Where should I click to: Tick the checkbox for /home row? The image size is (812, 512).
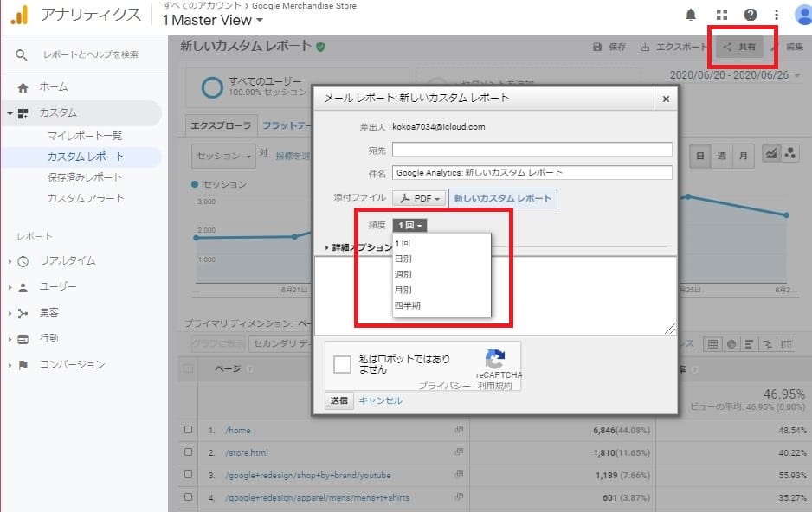(x=189, y=429)
